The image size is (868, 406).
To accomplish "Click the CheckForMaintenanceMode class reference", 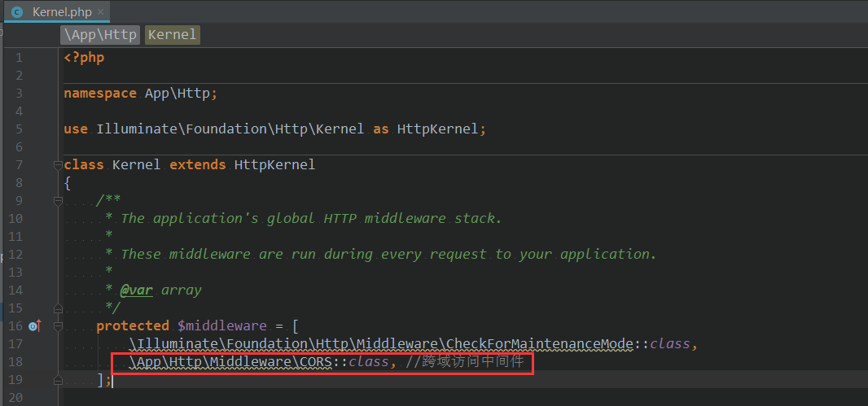I will coord(540,344).
